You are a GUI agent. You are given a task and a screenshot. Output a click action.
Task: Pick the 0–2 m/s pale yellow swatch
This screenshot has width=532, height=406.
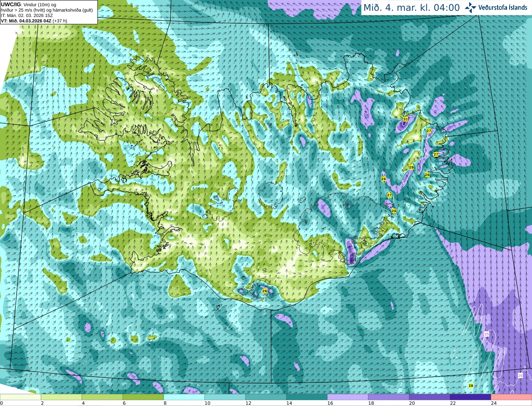(x=21, y=397)
